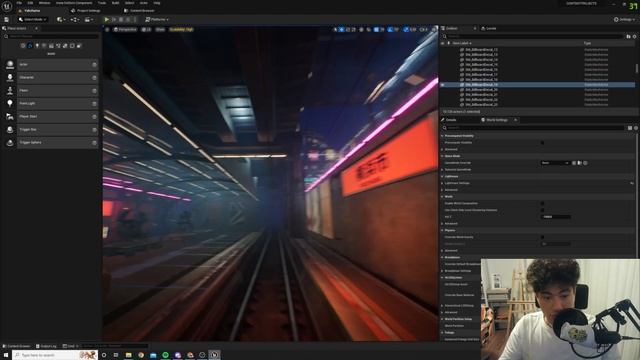640x360 pixels.
Task: Click the Kill Z value field
Action: tap(556, 217)
